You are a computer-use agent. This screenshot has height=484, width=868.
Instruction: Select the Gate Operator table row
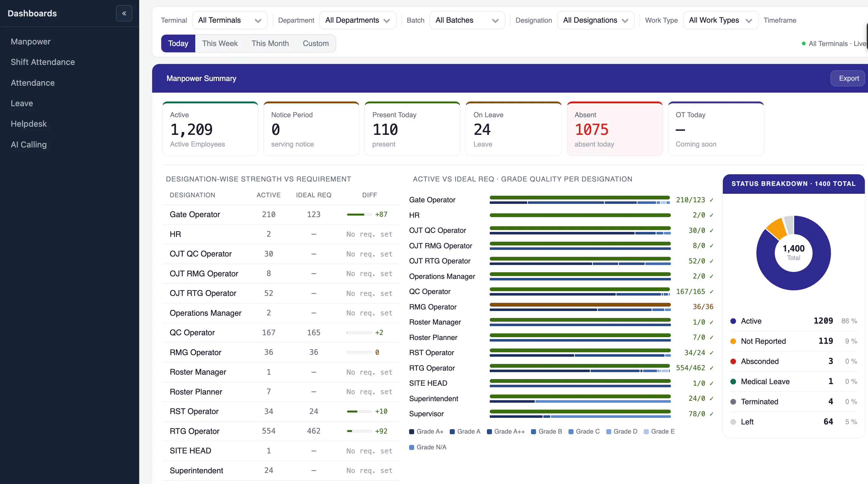pyautogui.click(x=281, y=215)
